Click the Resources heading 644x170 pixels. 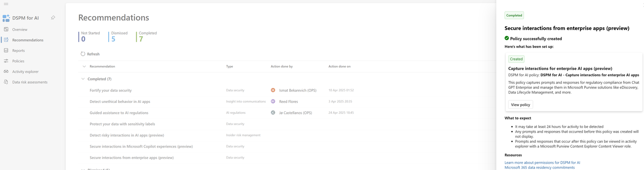pyautogui.click(x=513, y=155)
